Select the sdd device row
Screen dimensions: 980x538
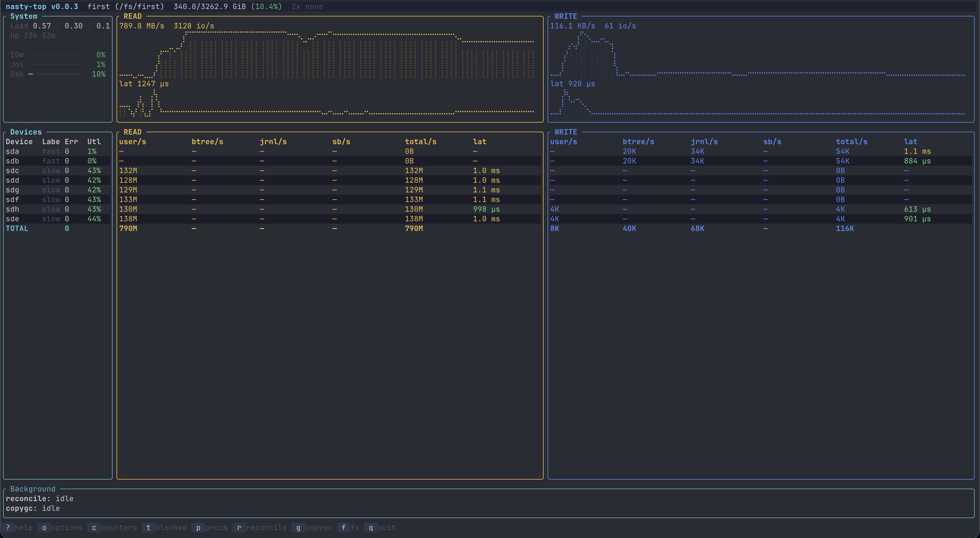pyautogui.click(x=58, y=180)
